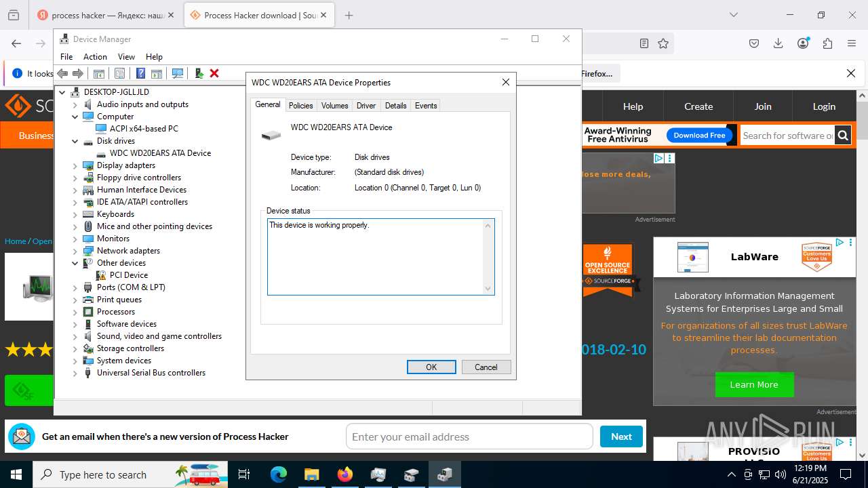Switch to the process hacker Yandex tab

pyautogui.click(x=106, y=15)
